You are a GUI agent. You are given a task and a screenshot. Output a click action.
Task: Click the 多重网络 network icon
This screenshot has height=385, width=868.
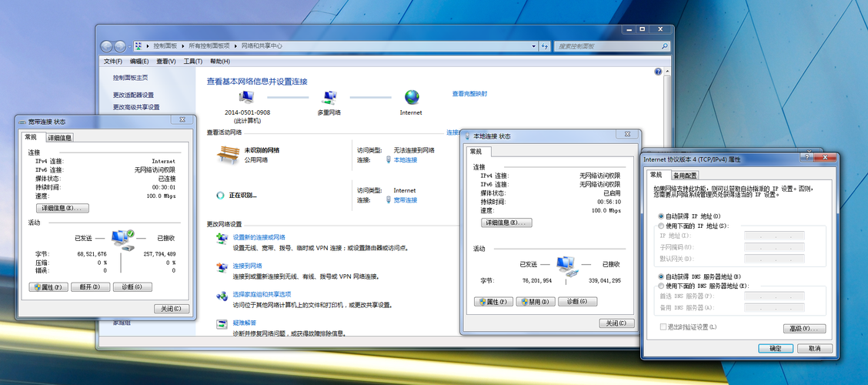pos(329,98)
